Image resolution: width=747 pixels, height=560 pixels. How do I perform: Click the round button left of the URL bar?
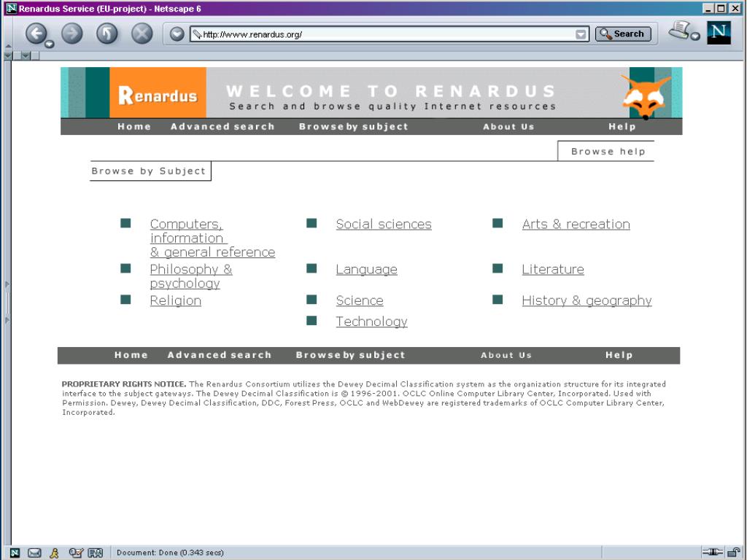(x=177, y=34)
